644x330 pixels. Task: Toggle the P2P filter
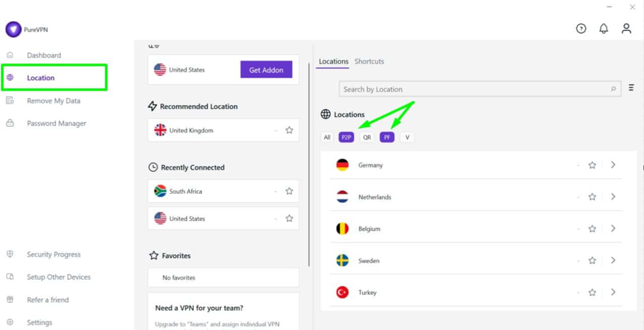click(x=346, y=137)
